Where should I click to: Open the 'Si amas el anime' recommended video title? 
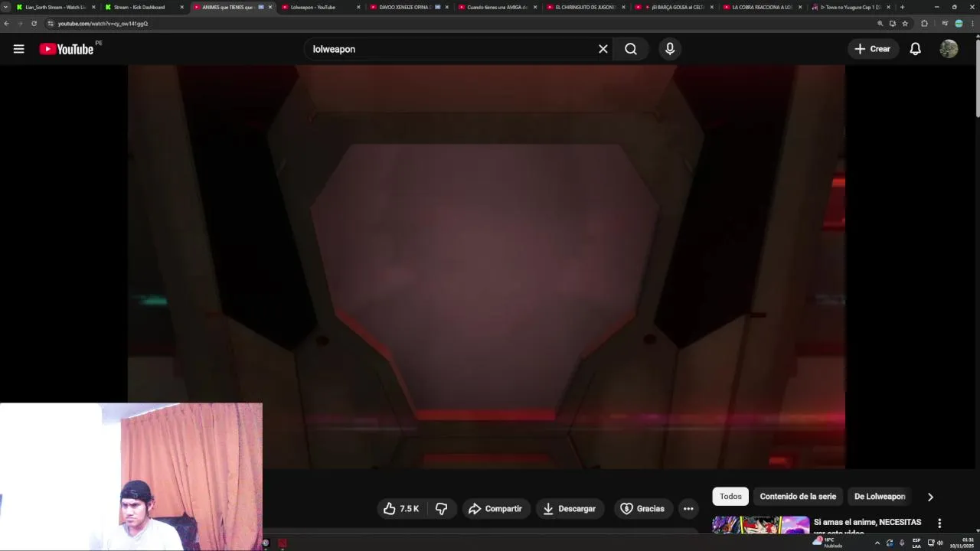click(x=867, y=527)
